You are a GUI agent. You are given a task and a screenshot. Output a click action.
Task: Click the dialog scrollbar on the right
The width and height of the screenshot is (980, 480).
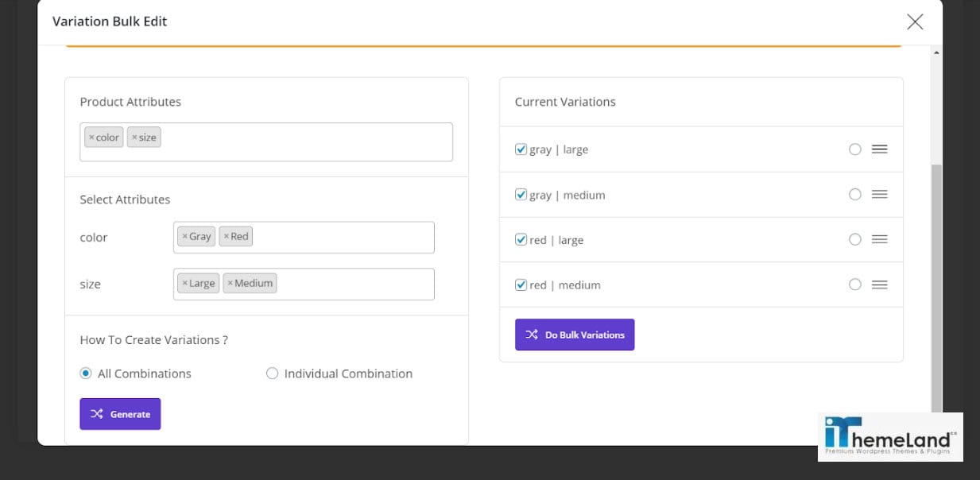point(935,238)
